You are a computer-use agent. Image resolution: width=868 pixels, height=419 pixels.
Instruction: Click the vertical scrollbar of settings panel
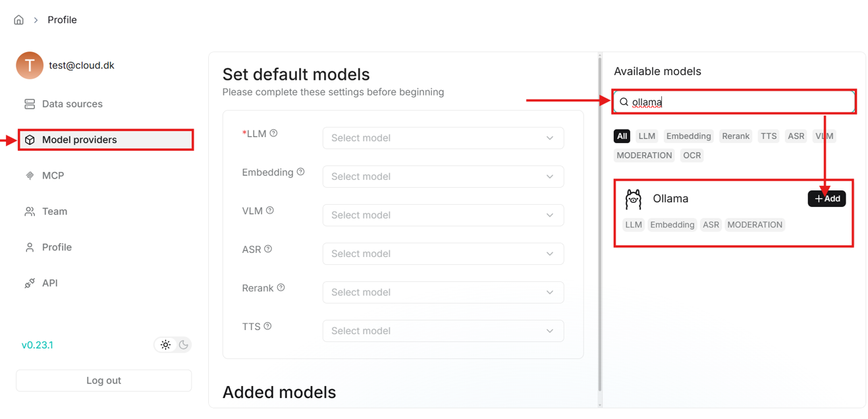[599, 224]
